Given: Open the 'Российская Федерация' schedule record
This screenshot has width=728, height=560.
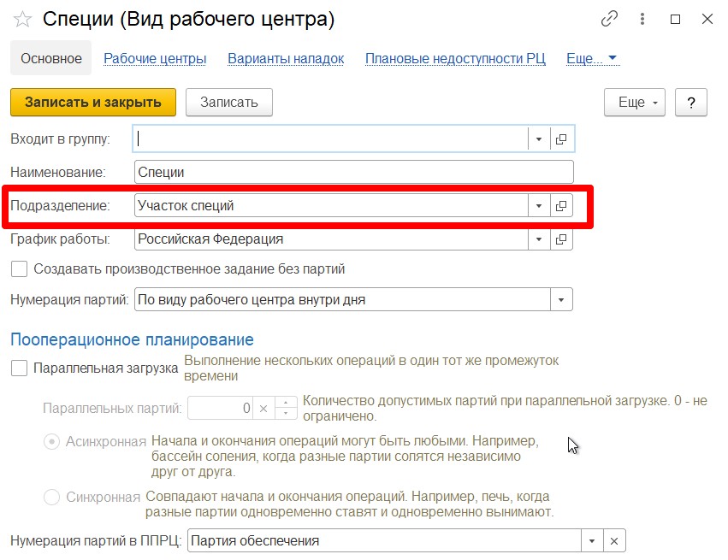Looking at the screenshot, I should point(561,239).
